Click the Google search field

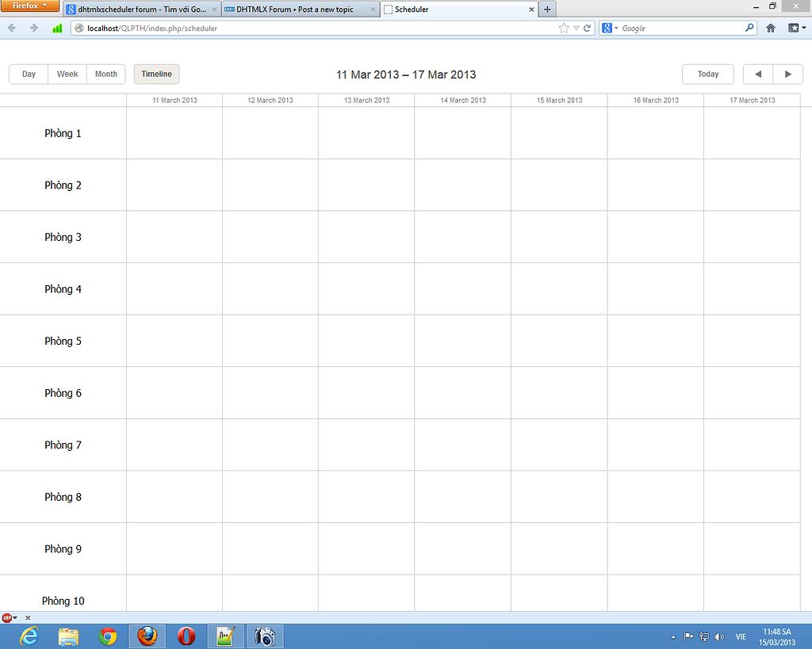pyautogui.click(x=678, y=28)
